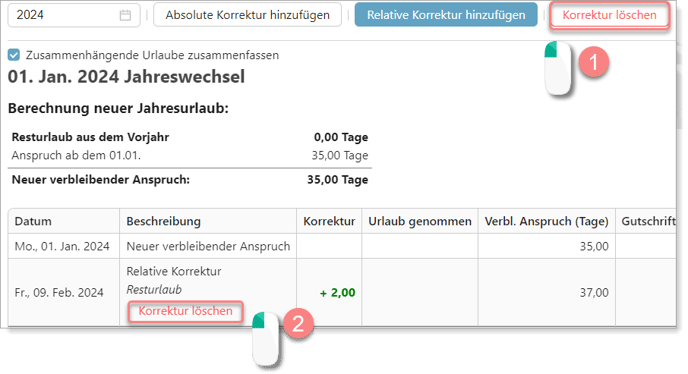Screen dimensions: 688x374
Task: Click Relative Korrektur hinzufügen button
Action: pyautogui.click(x=446, y=15)
